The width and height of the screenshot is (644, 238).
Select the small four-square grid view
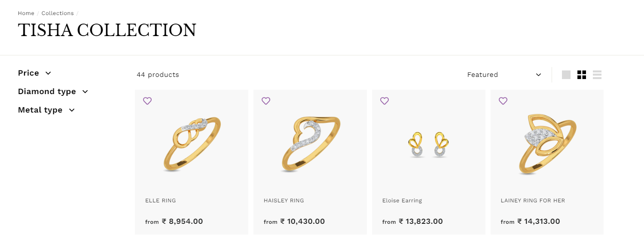pos(582,75)
